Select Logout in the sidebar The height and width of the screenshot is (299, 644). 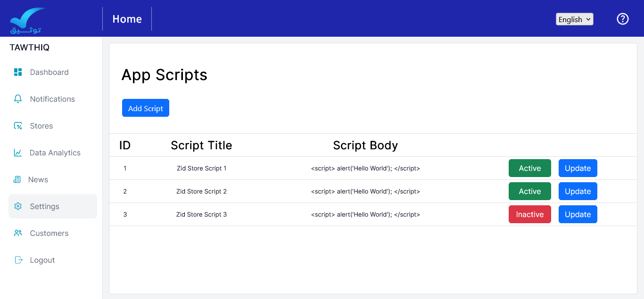(x=53, y=260)
